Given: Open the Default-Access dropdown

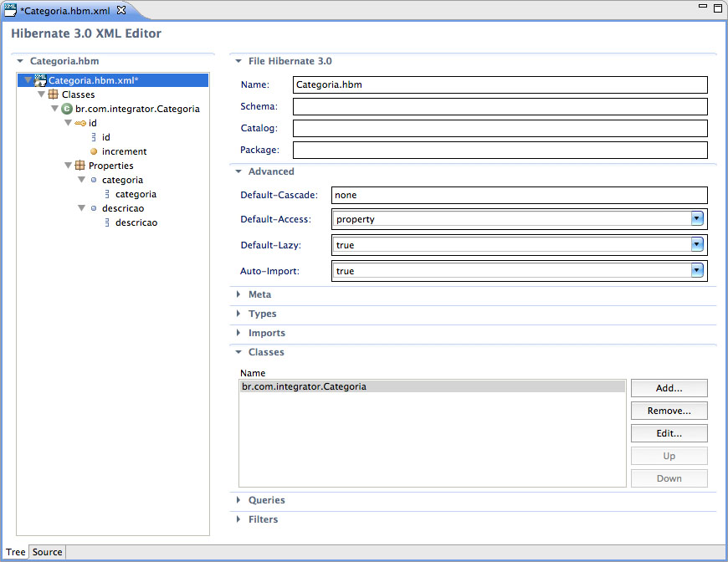Looking at the screenshot, I should pyautogui.click(x=697, y=218).
